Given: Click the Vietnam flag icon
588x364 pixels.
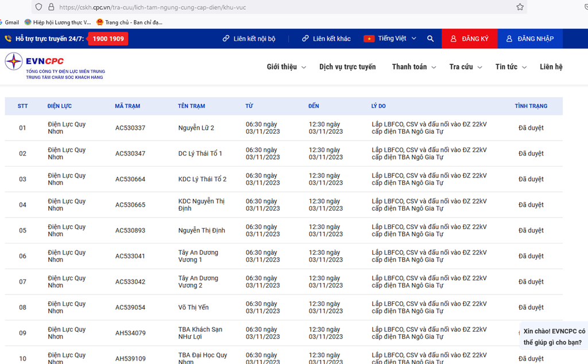Looking at the screenshot, I should pos(369,38).
